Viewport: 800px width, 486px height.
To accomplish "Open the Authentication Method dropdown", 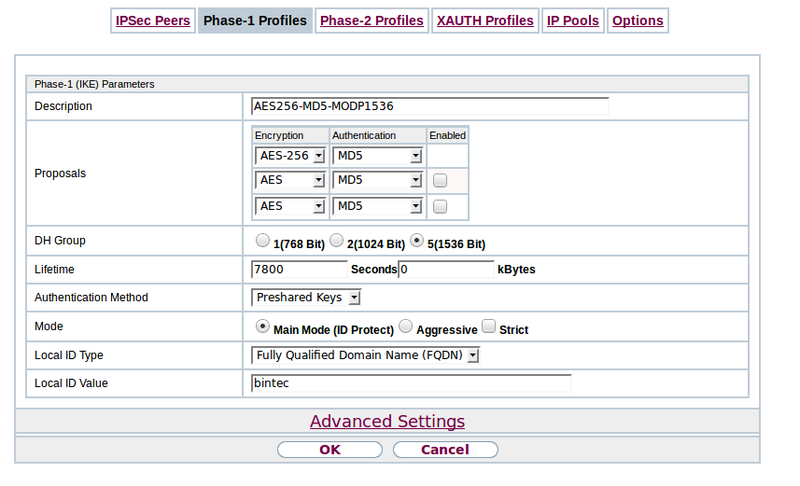I will tap(306, 298).
